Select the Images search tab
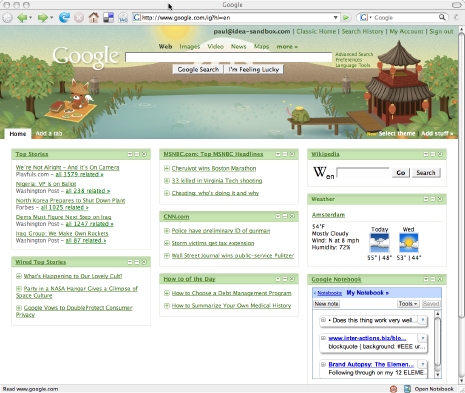465x393 pixels. (190, 47)
